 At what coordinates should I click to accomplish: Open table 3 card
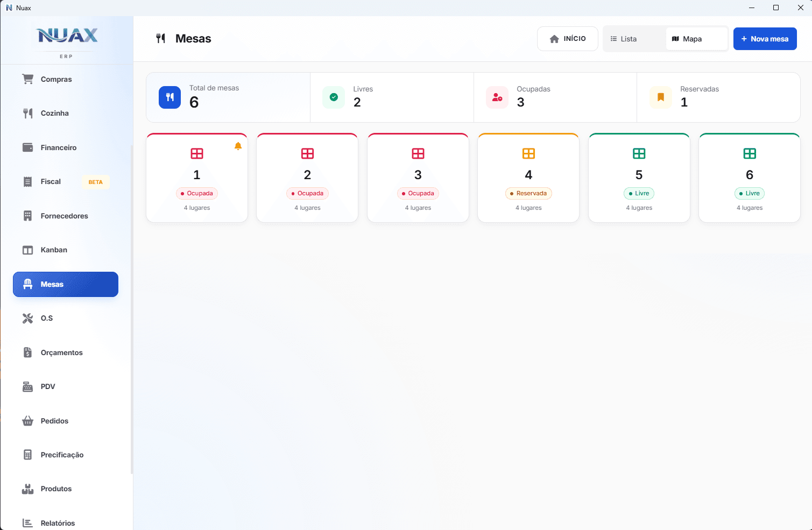click(418, 178)
